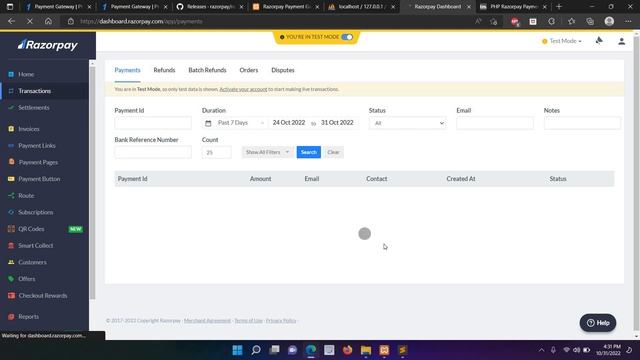640x360 pixels.
Task: Open Payment Pages
Action: point(38,162)
